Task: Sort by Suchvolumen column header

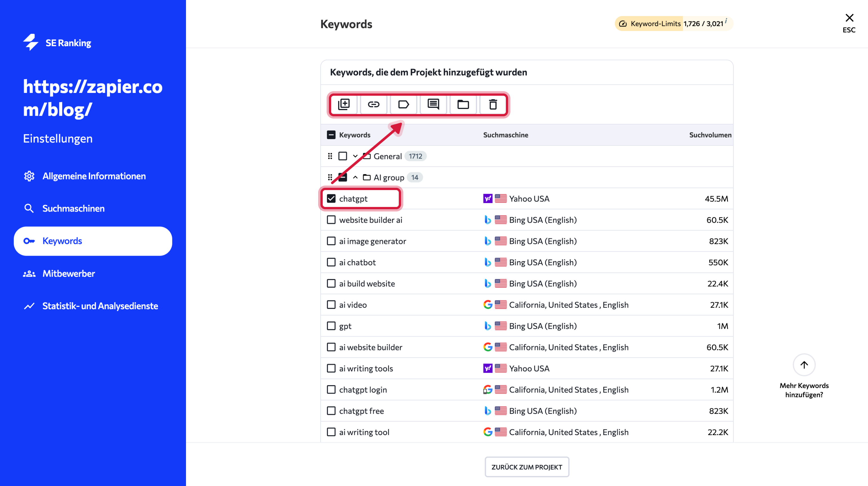Action: 710,135
